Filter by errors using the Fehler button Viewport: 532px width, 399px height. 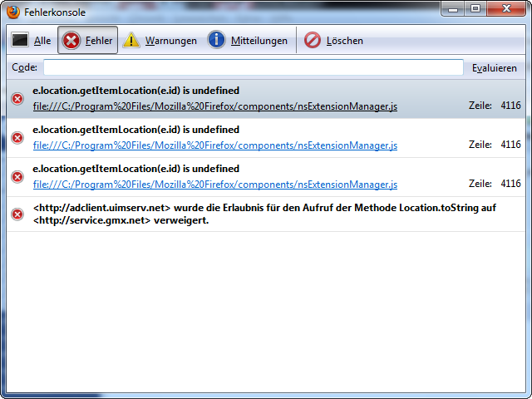point(87,40)
